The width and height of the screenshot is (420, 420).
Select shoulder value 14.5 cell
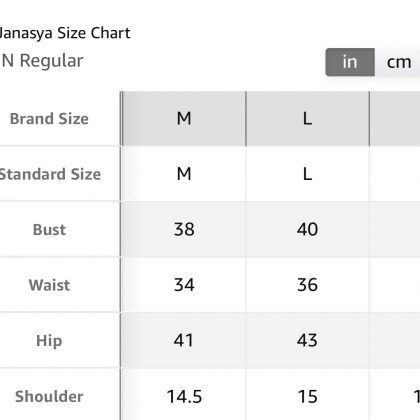pos(184,396)
